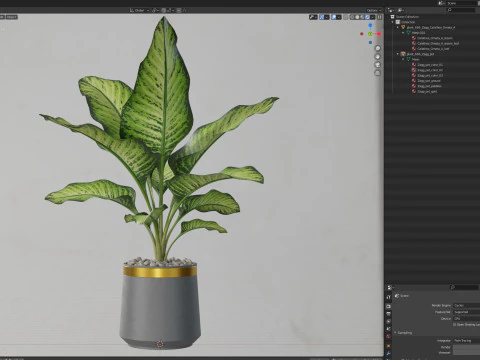
Task: Open outliner display mode dropdown
Action: (401, 10)
